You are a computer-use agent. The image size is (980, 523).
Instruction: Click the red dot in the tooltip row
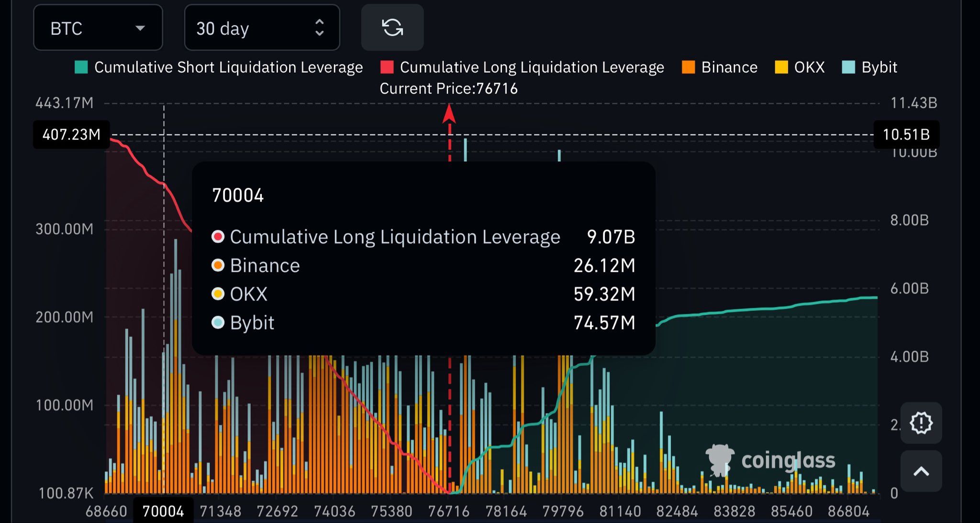click(x=218, y=237)
